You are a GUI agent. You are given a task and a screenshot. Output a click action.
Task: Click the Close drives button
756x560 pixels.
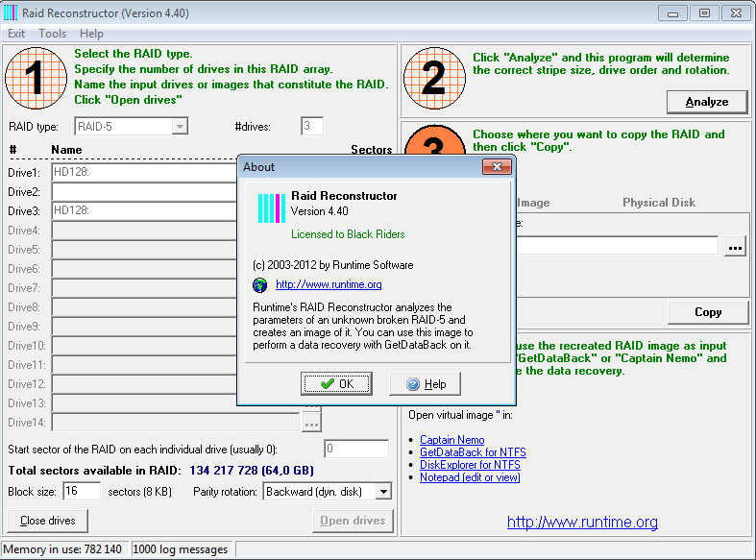(x=48, y=521)
